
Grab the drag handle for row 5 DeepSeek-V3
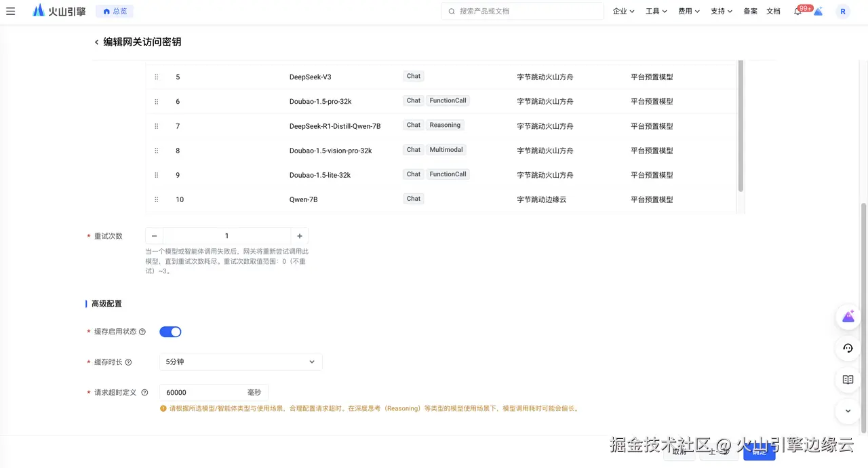(x=156, y=77)
